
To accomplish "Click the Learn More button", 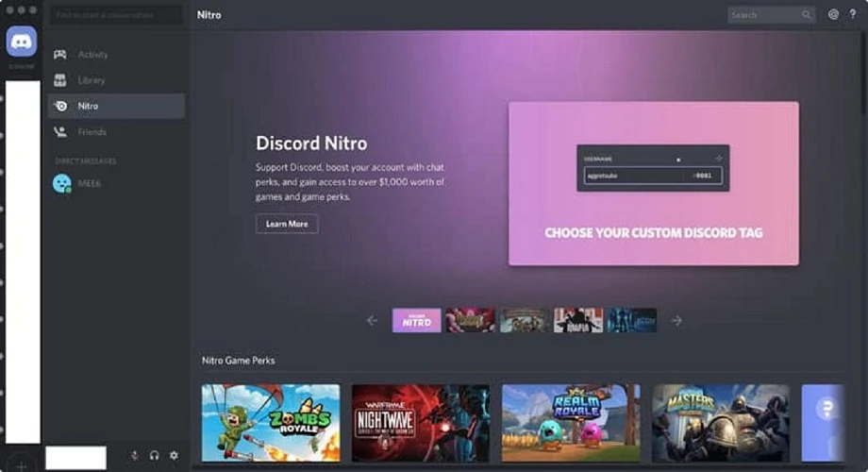I will [287, 224].
